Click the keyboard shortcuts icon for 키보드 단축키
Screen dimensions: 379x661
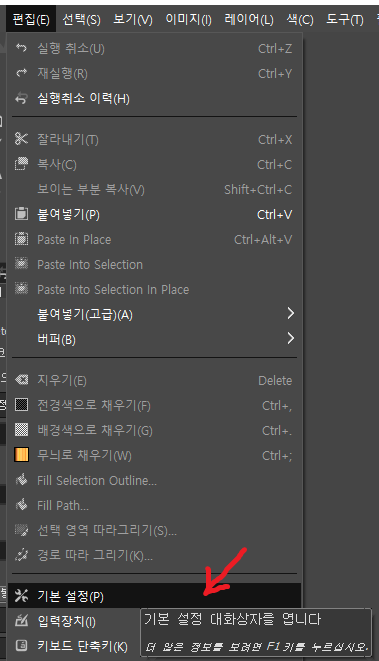[x=21, y=645]
